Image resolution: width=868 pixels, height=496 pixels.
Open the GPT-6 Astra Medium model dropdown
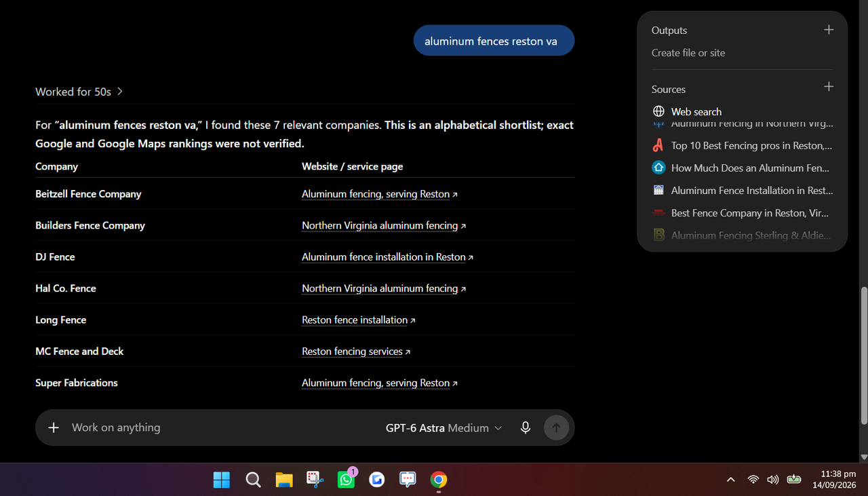click(x=444, y=428)
